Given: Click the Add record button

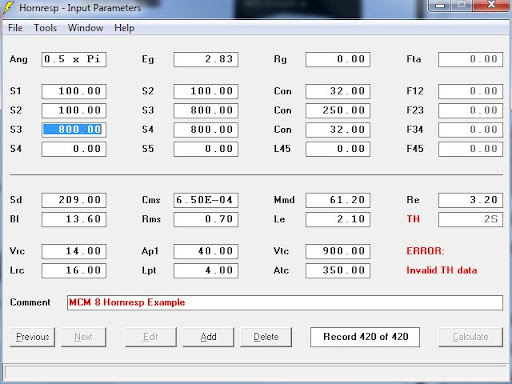Looking at the screenshot, I should click(x=208, y=337).
